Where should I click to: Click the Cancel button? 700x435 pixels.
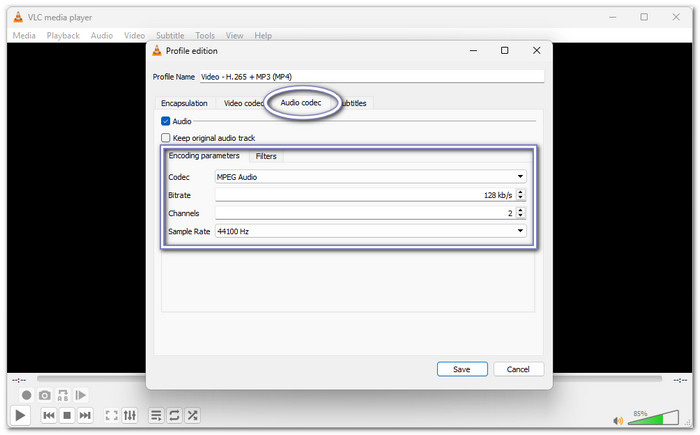(x=518, y=369)
